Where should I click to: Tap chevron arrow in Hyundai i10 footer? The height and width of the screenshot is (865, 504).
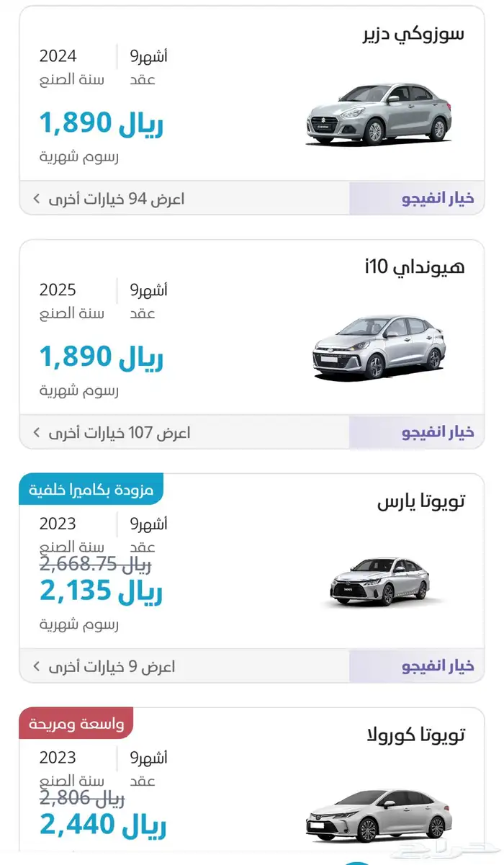coord(37,433)
